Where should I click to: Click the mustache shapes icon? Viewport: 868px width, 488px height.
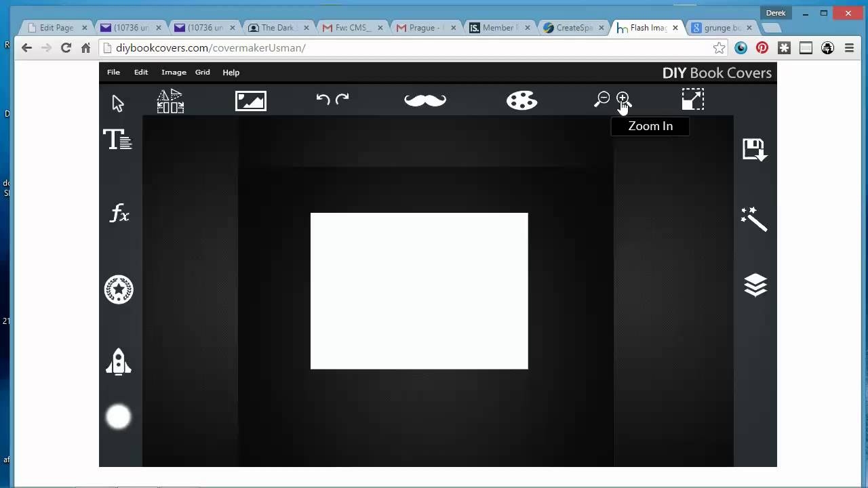pyautogui.click(x=425, y=100)
